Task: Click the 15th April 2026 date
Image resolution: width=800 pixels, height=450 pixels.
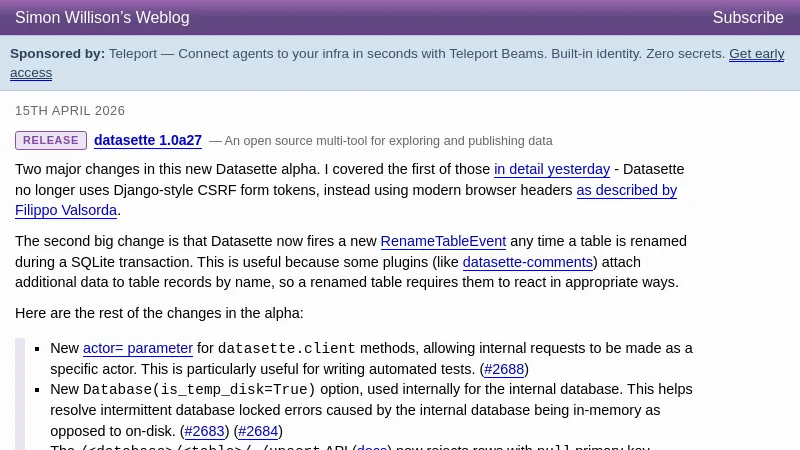Action: coord(70,111)
